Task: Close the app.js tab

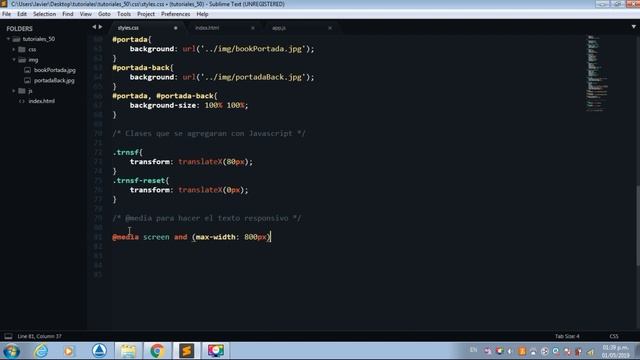Action: 330,28
